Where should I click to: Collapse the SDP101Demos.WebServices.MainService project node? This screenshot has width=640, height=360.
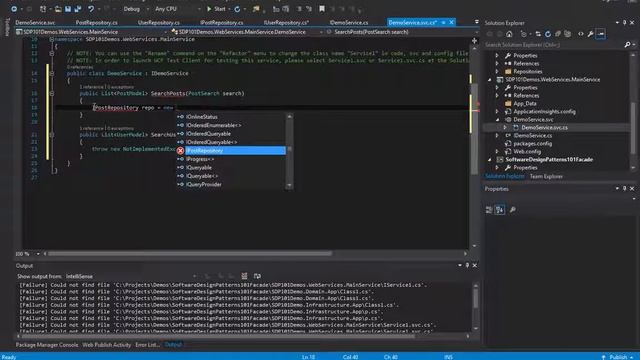pos(489,80)
